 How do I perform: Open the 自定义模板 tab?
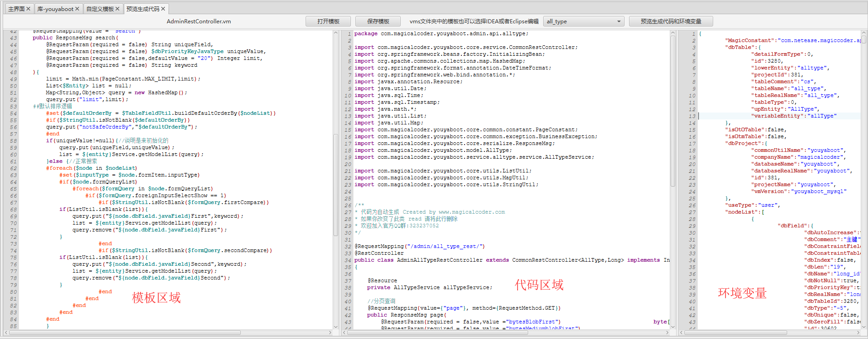103,9
